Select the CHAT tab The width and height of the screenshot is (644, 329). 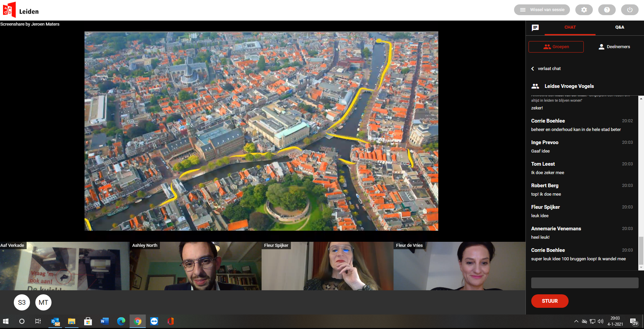pos(570,27)
